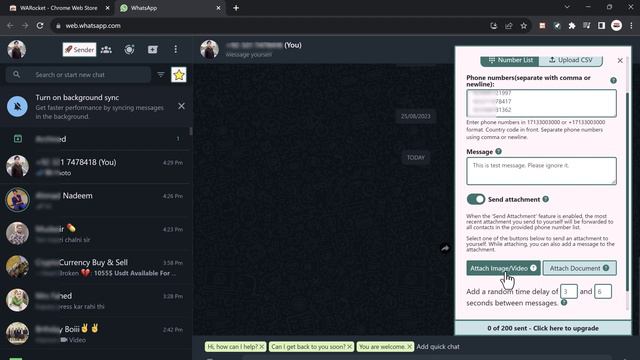Click '0 of 200 sent - Click here to upgrade'

click(x=543, y=328)
